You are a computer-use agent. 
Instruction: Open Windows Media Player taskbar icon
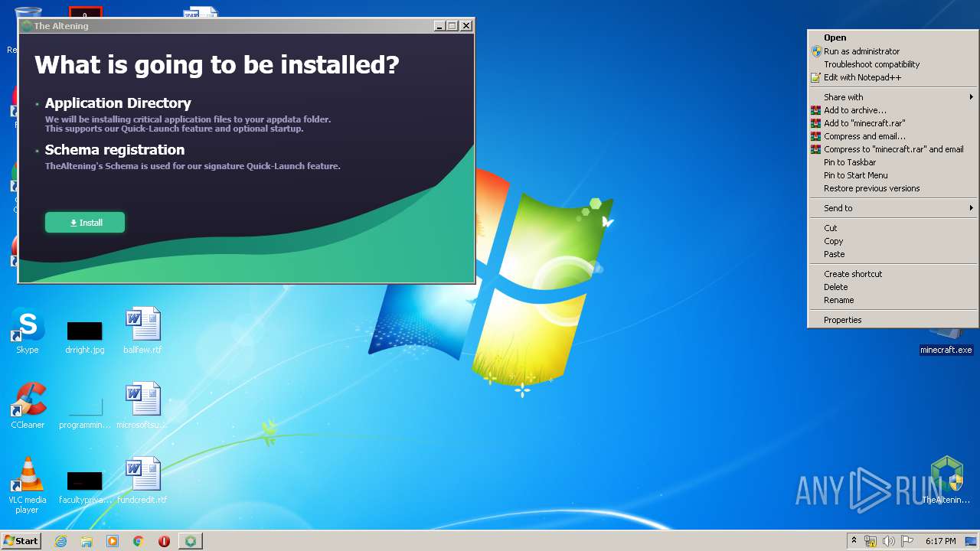point(113,541)
